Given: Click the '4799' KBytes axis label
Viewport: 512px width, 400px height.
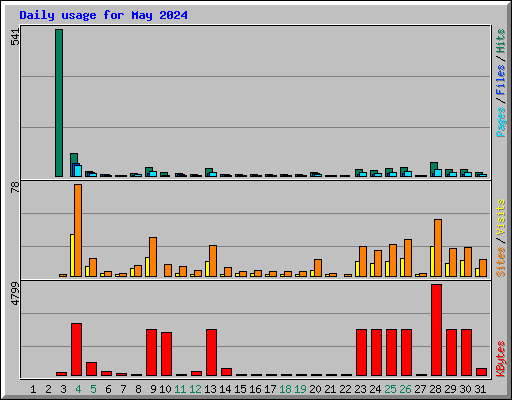Looking at the screenshot, I should coord(15,294).
